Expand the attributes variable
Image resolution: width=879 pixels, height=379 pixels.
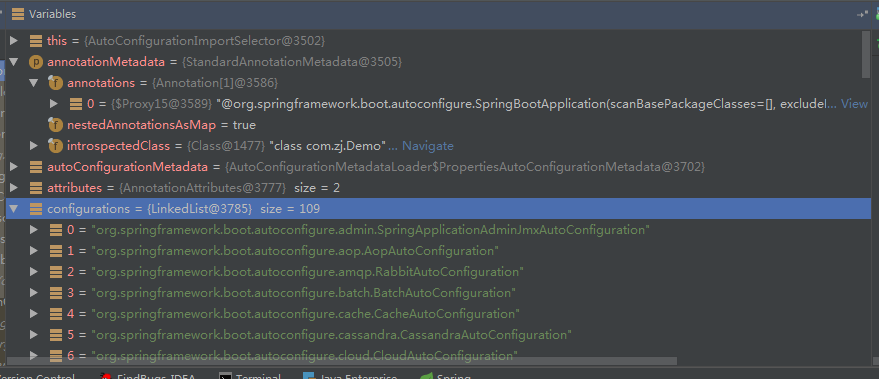(15, 188)
